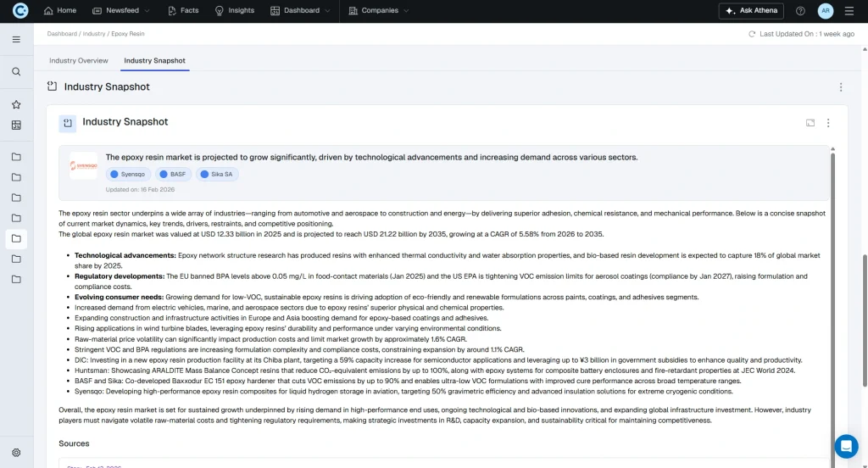Click the 'Regulatory developments:' bullet label
Viewport: 868px width, 468px height.
(120, 276)
